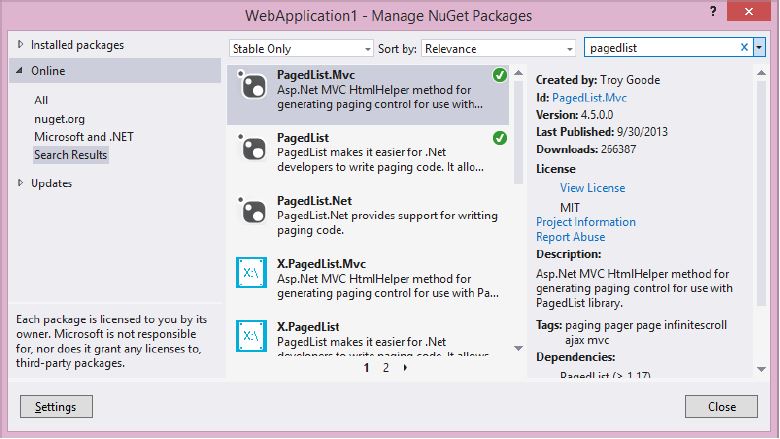
Task: Select the Search Results node
Action: (70, 155)
